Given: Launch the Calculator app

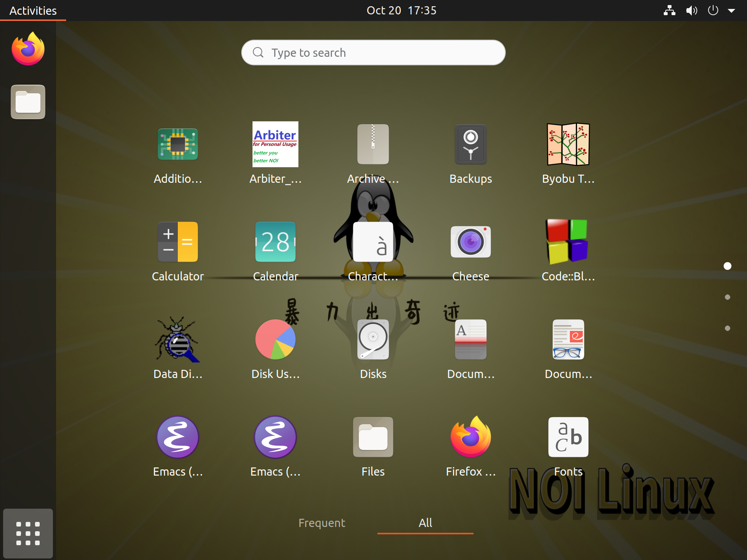Looking at the screenshot, I should [178, 242].
